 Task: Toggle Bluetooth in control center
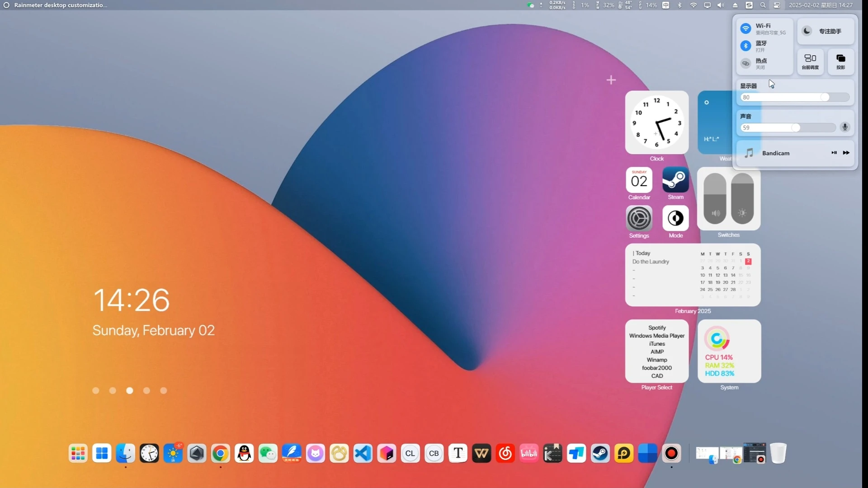[745, 46]
